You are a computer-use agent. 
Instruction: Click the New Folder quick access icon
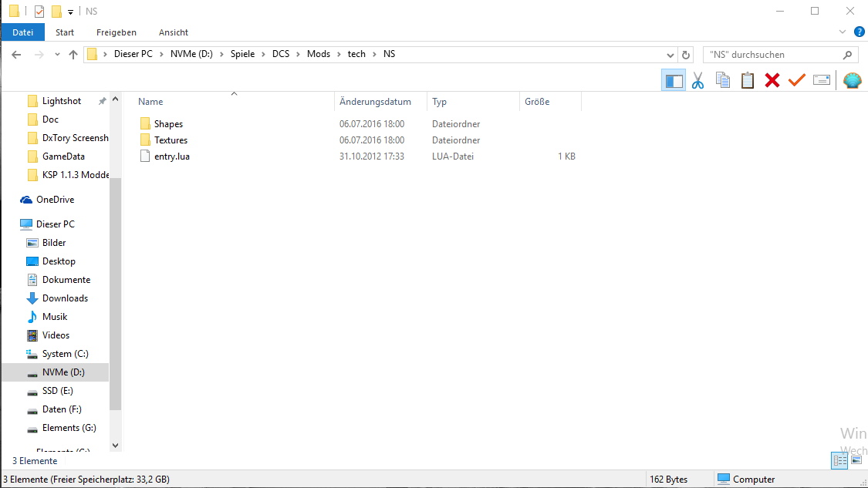click(x=56, y=11)
